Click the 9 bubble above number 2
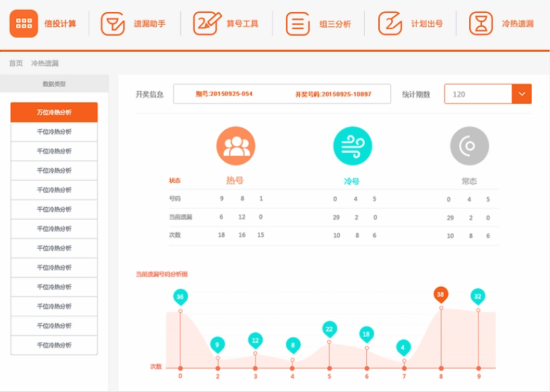Screen dimensions: 550x392 tap(217, 345)
